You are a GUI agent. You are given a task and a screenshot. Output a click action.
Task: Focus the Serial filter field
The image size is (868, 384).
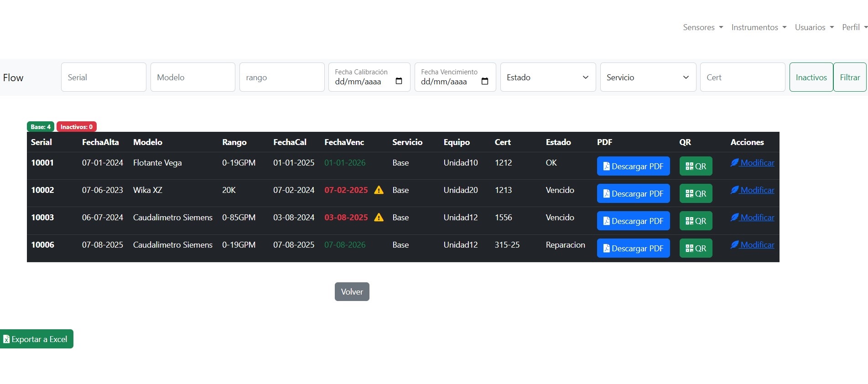(x=104, y=77)
